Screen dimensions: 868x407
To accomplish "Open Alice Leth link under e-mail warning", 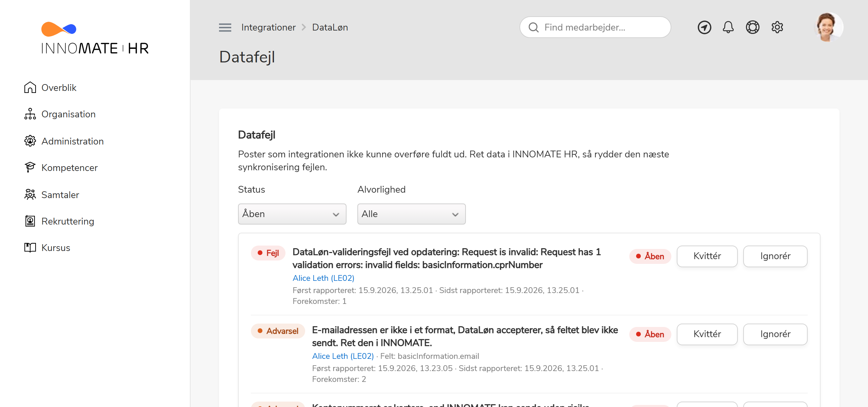I will coord(343,356).
